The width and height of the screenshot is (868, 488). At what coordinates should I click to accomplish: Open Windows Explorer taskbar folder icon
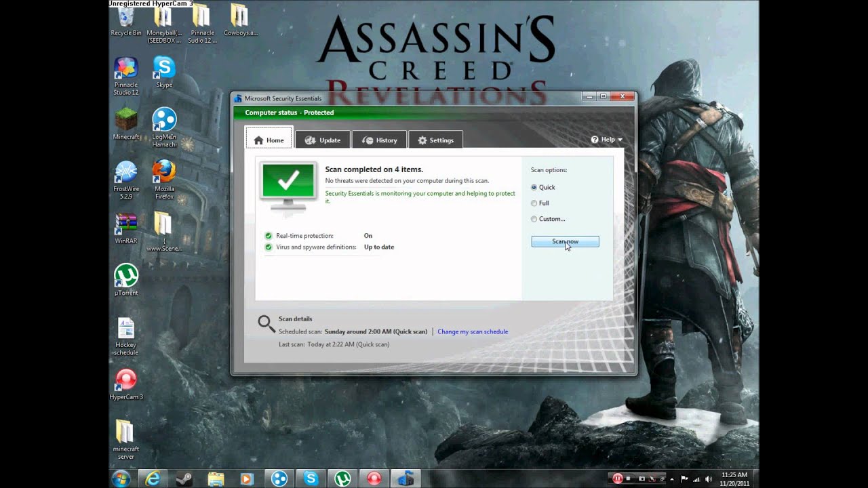215,479
